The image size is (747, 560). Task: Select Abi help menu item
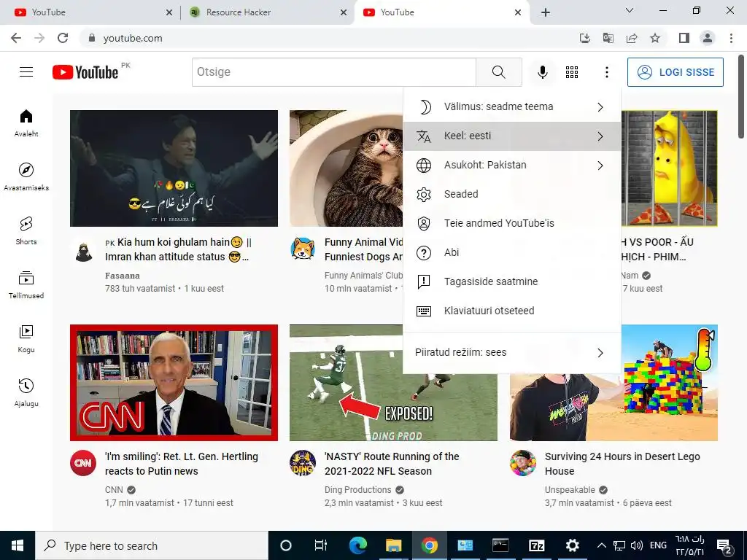pos(511,252)
